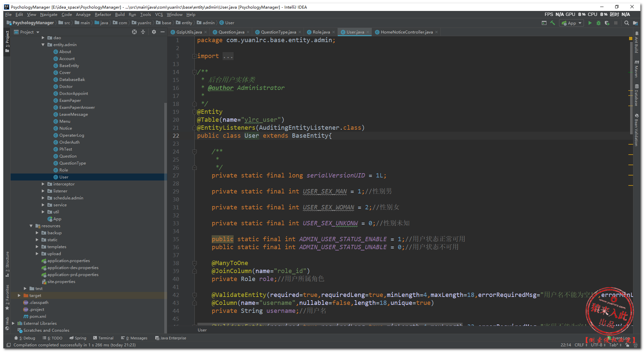Hide the Project tool window
644x352 pixels.
click(x=162, y=32)
